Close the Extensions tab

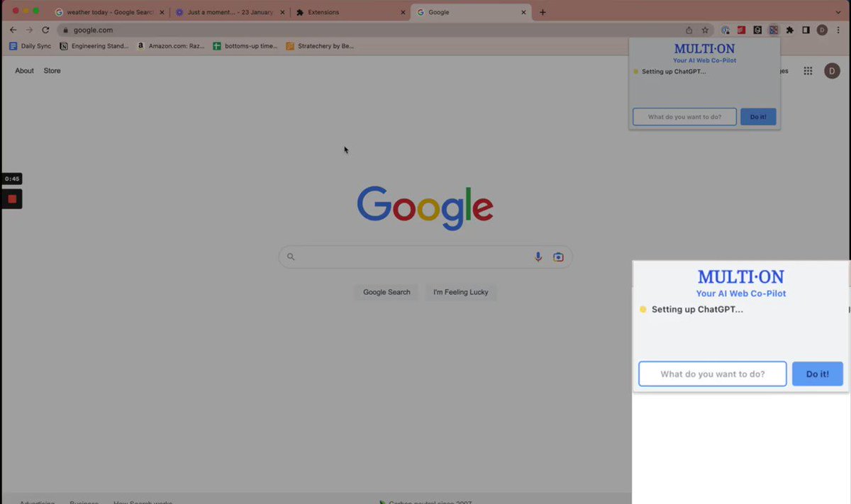tap(403, 12)
